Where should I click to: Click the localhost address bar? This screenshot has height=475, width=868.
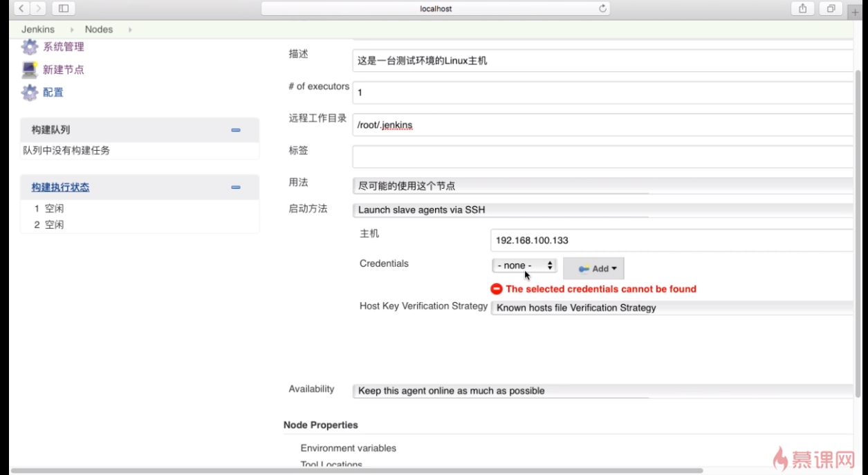(436, 8)
